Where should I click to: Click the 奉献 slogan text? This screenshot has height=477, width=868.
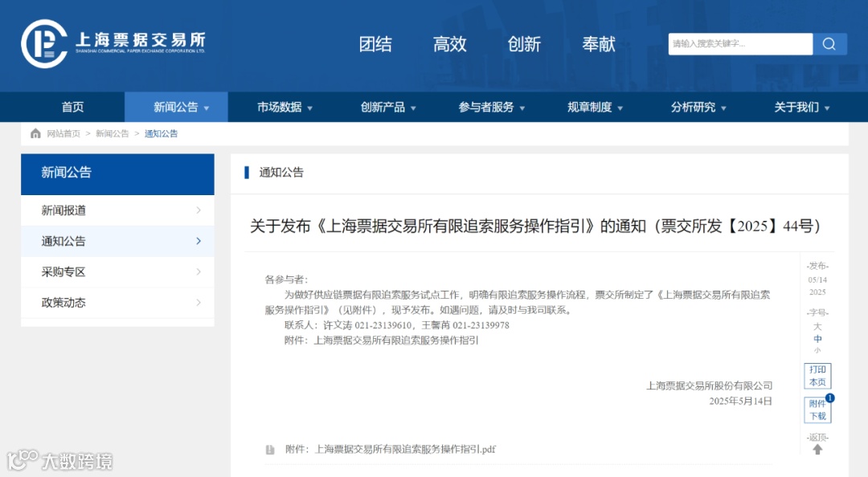(x=599, y=43)
